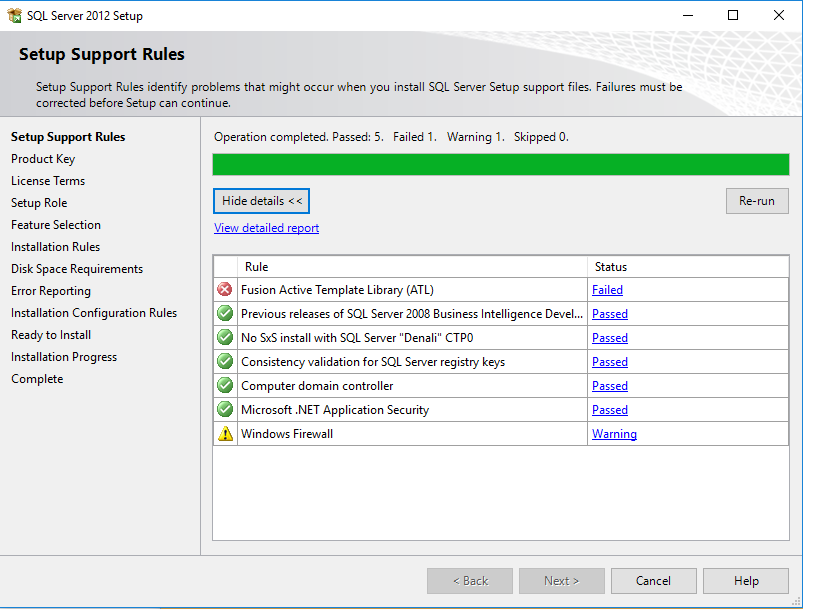This screenshot has height=609, width=819.
Task: Maximize the SQL Server 2012 Setup window
Action: (733, 15)
